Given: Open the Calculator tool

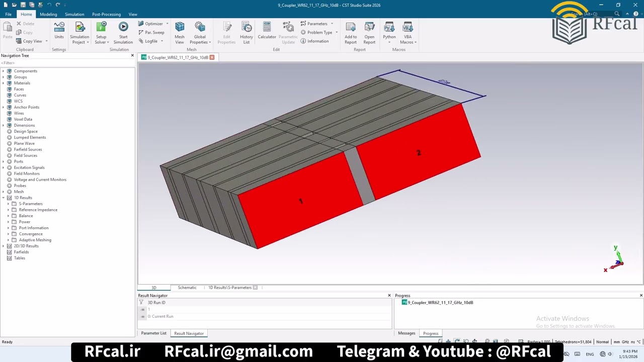Looking at the screenshot, I should click(267, 31).
